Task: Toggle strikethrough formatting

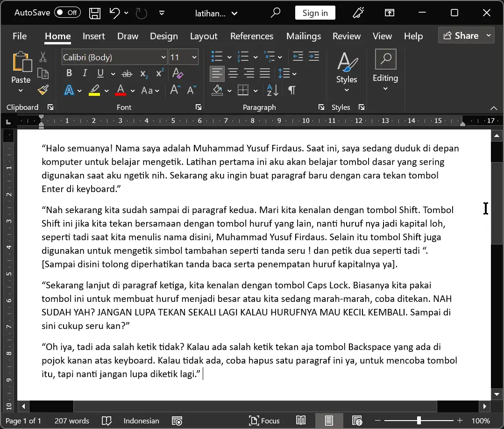Action: click(127, 73)
